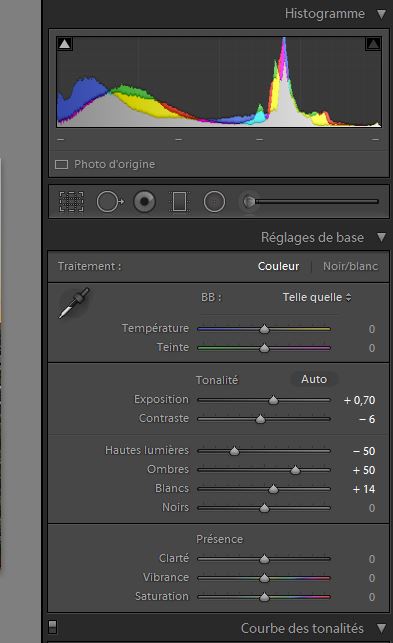Select the Spot removal tool

[x=110, y=202]
